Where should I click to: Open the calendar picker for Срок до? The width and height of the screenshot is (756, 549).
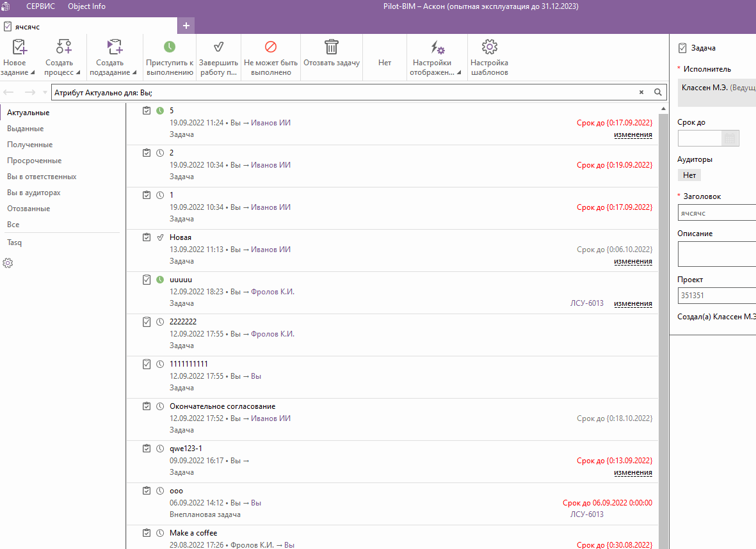730,138
